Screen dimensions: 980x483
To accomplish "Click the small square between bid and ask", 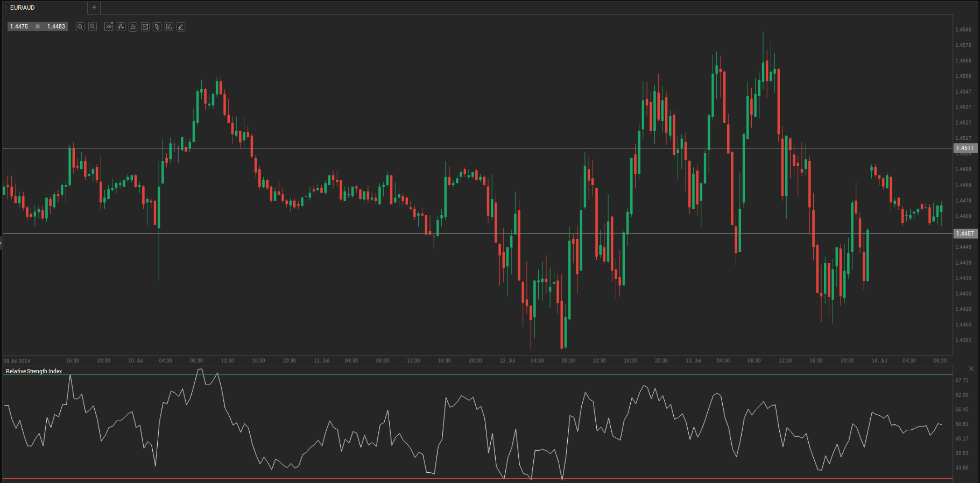I will [x=38, y=26].
